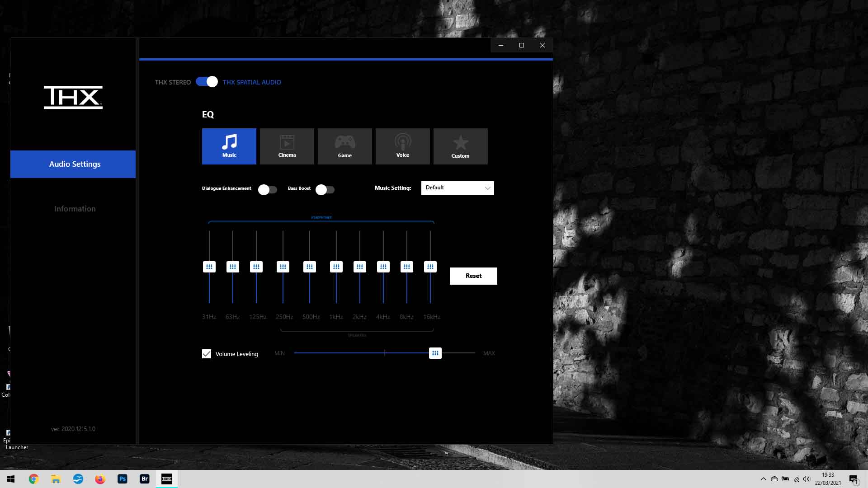Open the Wi-Fi network tray icon
Screen dimensions: 868x488
point(796,479)
